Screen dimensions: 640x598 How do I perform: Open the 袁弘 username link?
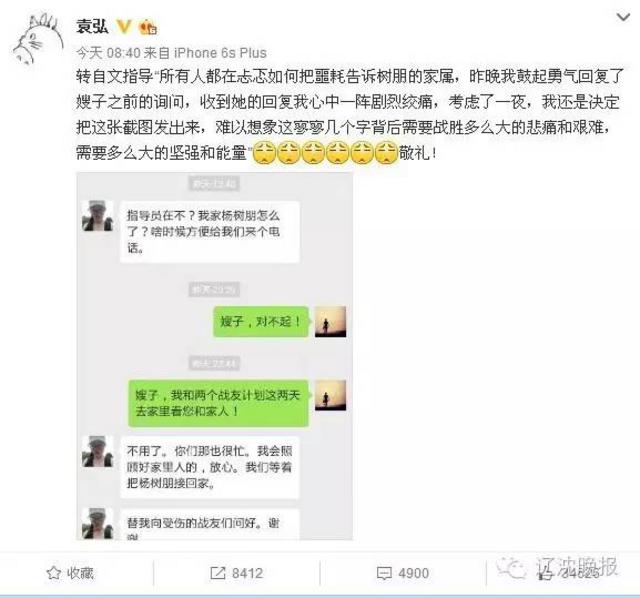[92, 27]
